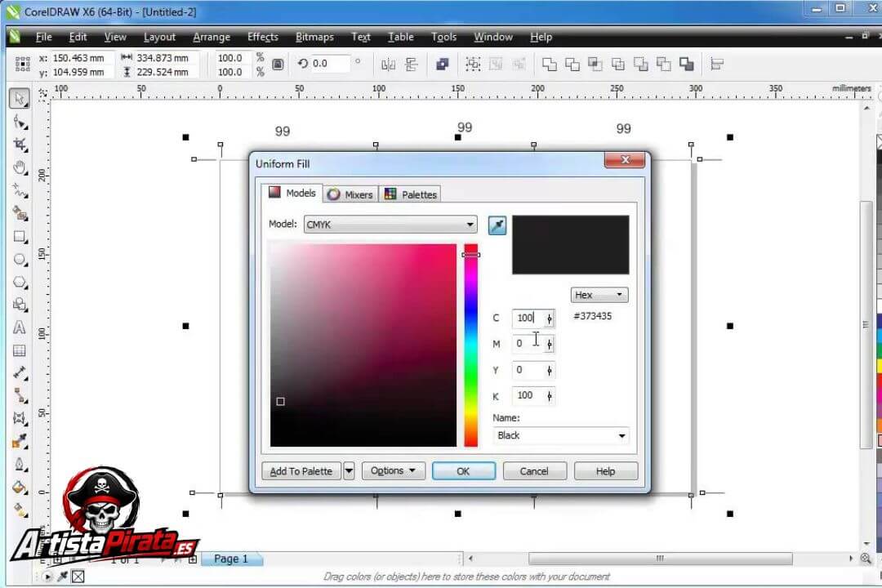Click the Ungroup All icon
Image resolution: width=882 pixels, height=588 pixels.
coord(519,65)
